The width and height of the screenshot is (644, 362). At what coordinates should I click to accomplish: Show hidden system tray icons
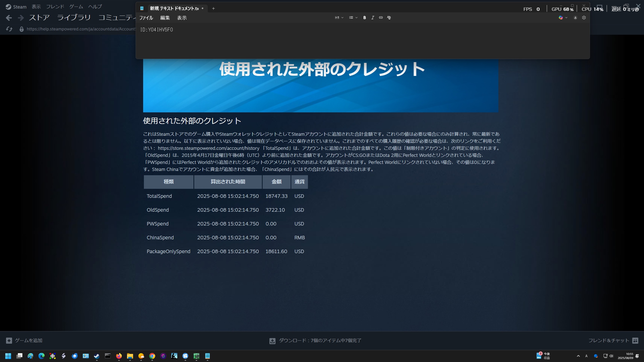[x=578, y=356]
